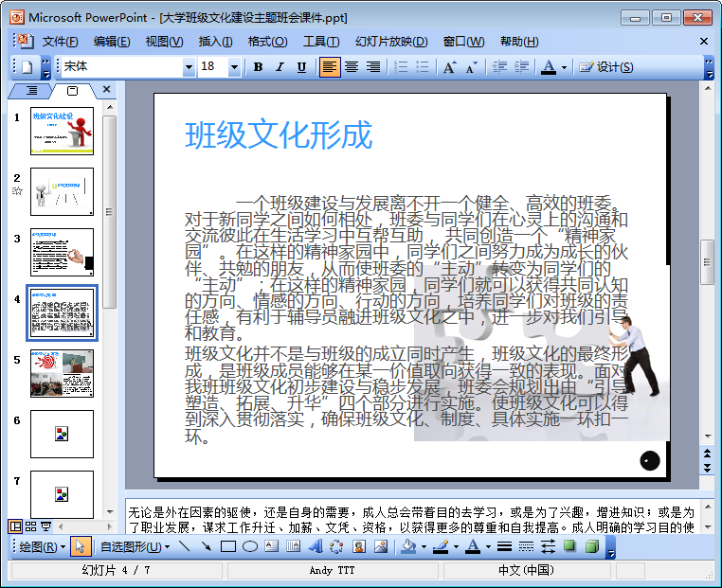Toggle numbered list formatting
The image size is (722, 588).
point(401,67)
